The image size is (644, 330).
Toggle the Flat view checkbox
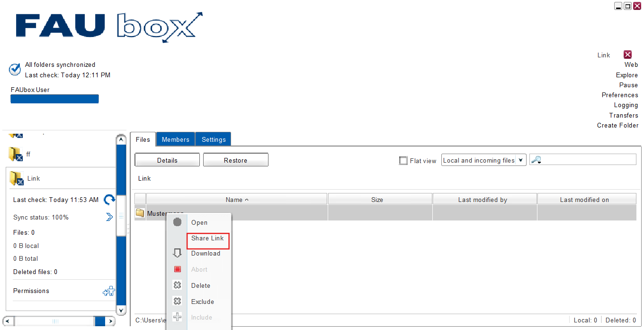[x=403, y=161]
